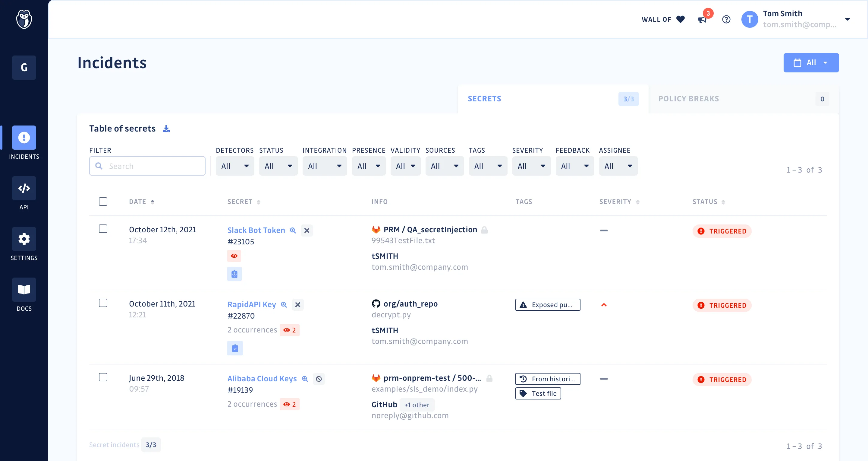Expand the Tags filter dropdown
Image resolution: width=868 pixels, height=461 pixels.
pyautogui.click(x=488, y=166)
